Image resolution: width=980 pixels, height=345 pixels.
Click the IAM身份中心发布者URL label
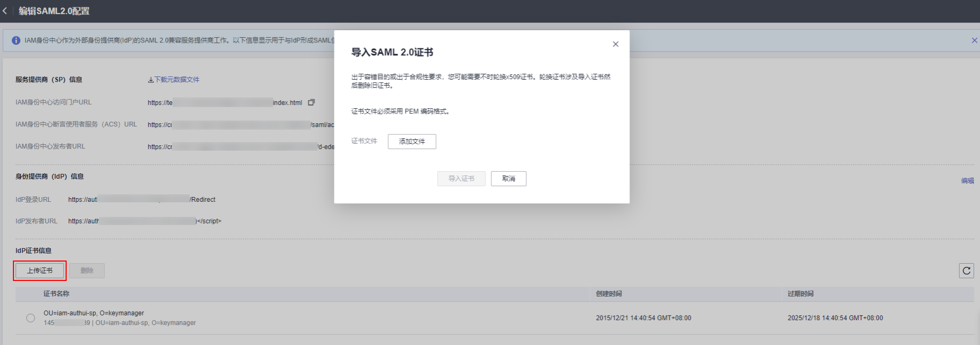pos(50,146)
